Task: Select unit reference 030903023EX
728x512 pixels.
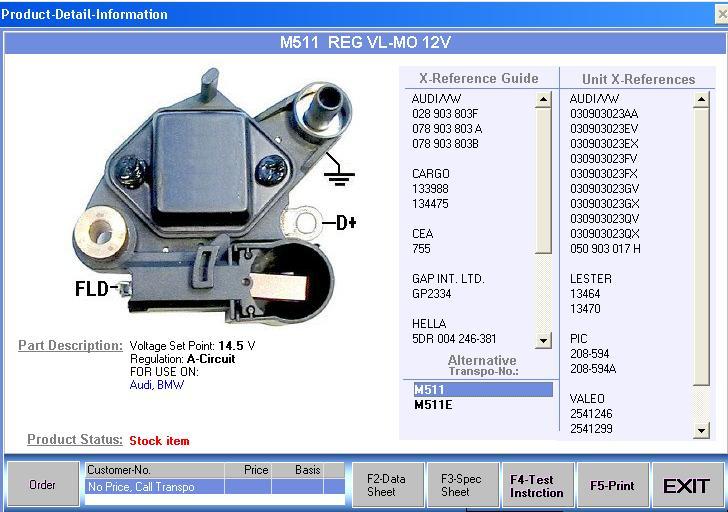Action: pyautogui.click(x=604, y=144)
